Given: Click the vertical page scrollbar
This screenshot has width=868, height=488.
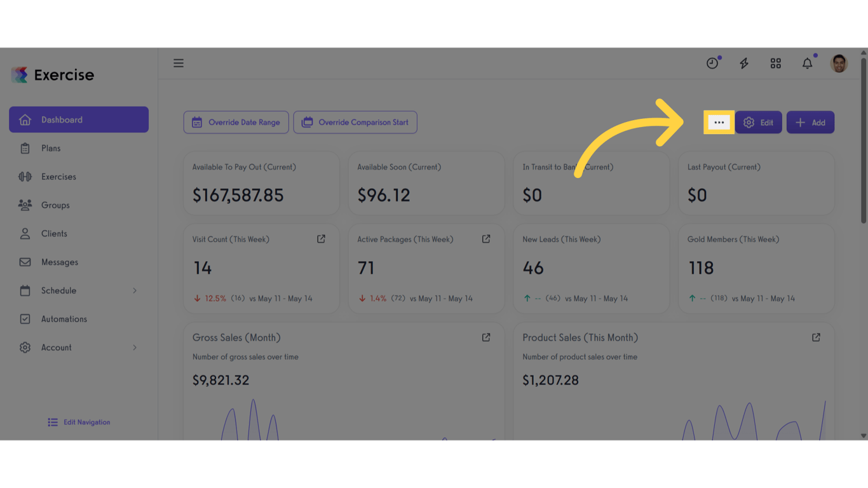Looking at the screenshot, I should (x=863, y=140).
